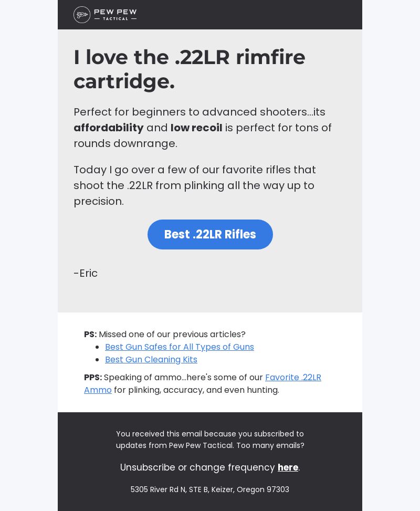This screenshot has height=511, width=420.
Task: Click the bullet point before Best Gun Safes
Action: (97, 347)
